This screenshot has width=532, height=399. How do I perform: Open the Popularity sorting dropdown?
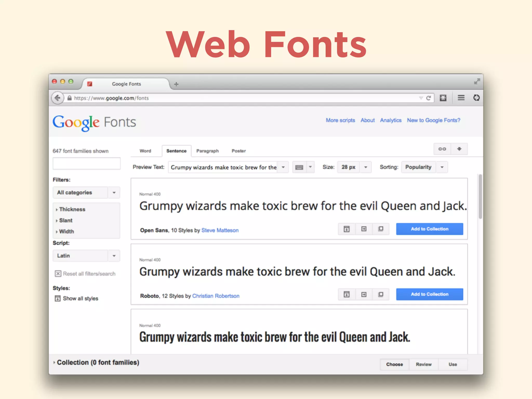[x=424, y=167]
